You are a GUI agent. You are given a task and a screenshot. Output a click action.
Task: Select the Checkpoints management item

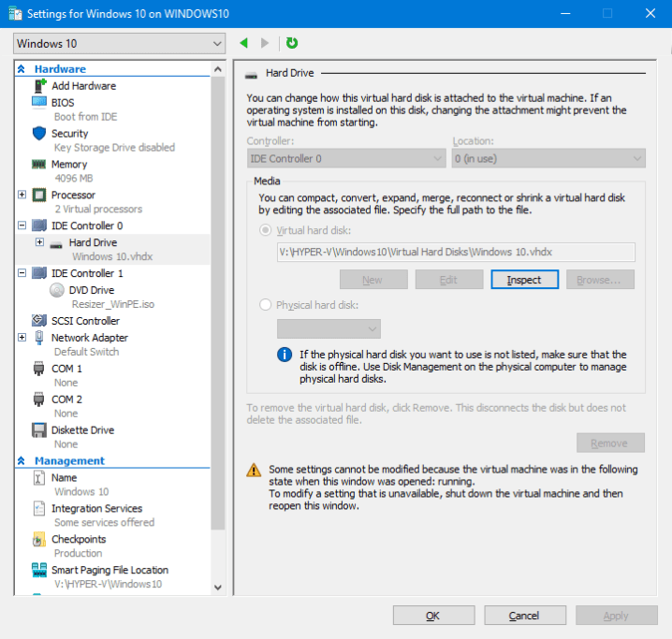pos(79,540)
